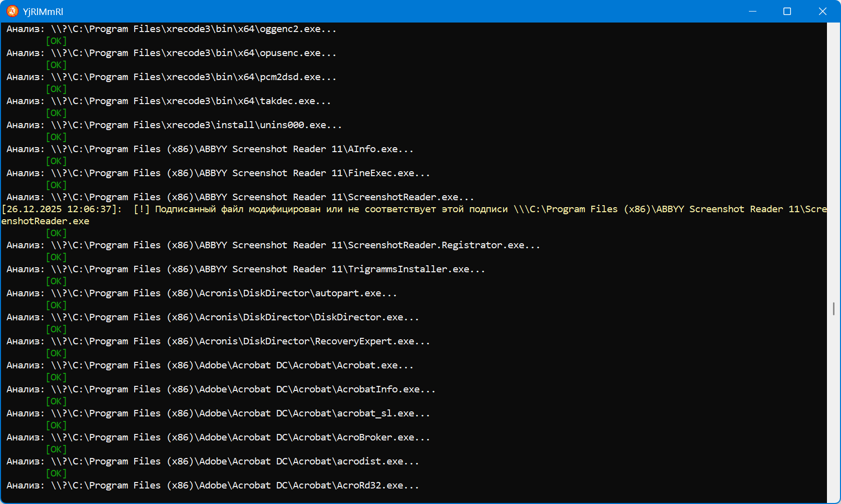Screen dimensions: 841x504
Task: Select the pcm2dsd.exe analysis line
Action: click(171, 77)
